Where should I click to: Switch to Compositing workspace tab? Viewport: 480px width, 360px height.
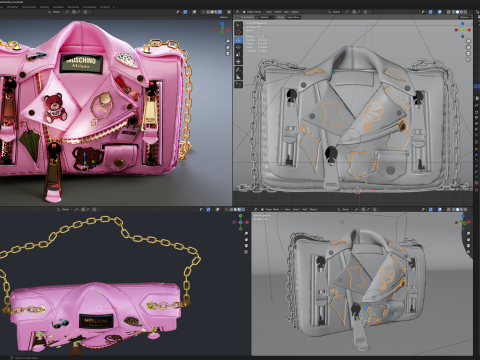(89, 7)
